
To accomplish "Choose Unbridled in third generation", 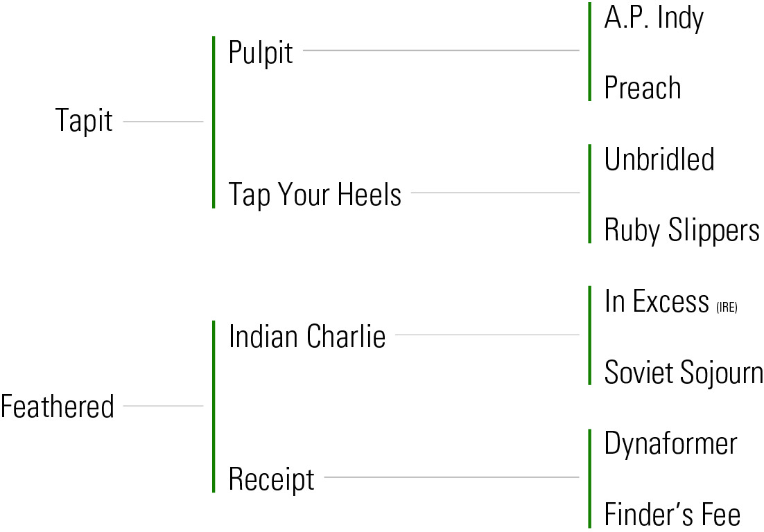I will click(659, 159).
